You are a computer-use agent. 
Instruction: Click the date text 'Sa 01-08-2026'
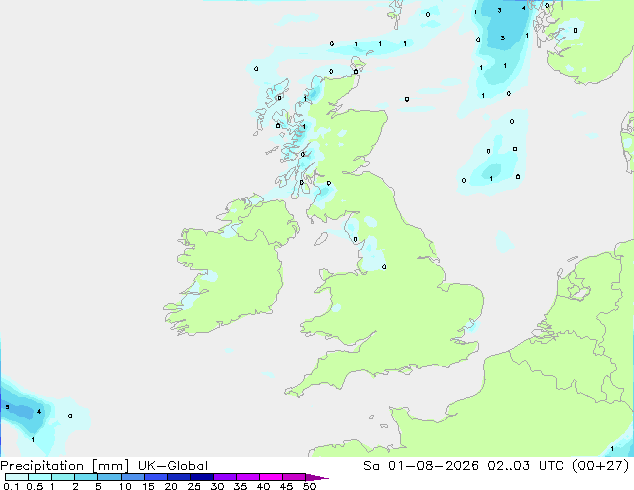(x=421, y=466)
